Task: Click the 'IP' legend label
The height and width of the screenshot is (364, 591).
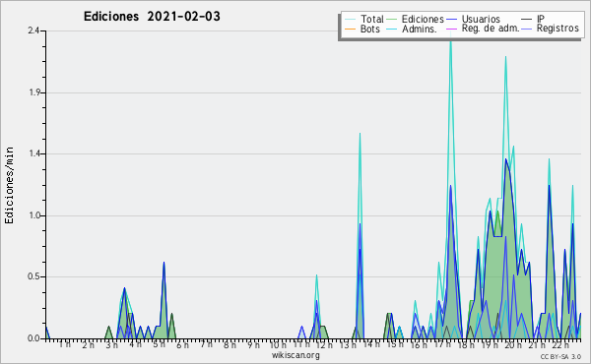Action: click(541, 19)
